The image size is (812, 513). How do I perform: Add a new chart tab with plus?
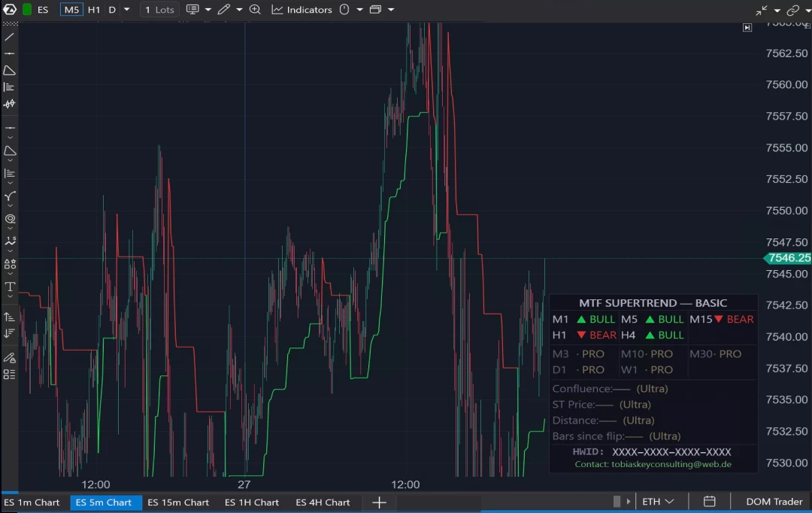pyautogui.click(x=379, y=502)
